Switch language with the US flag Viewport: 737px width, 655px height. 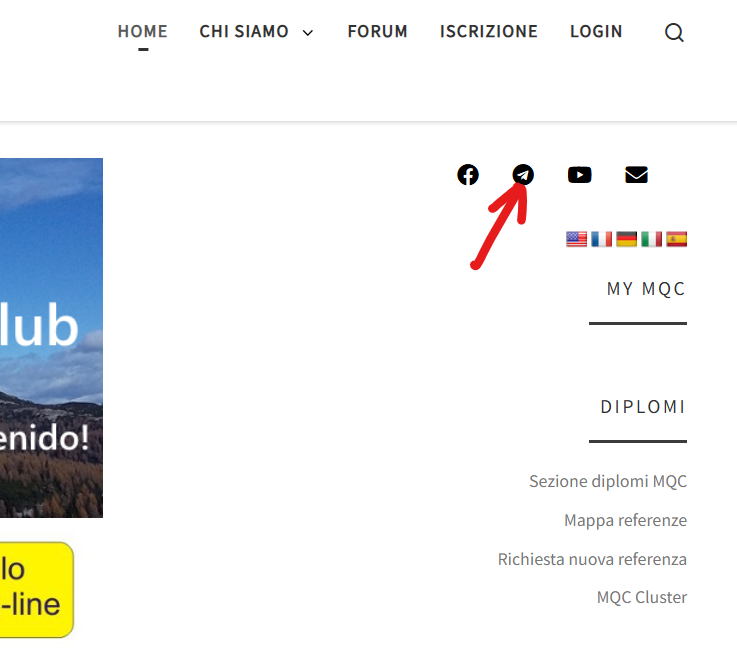tap(577, 239)
